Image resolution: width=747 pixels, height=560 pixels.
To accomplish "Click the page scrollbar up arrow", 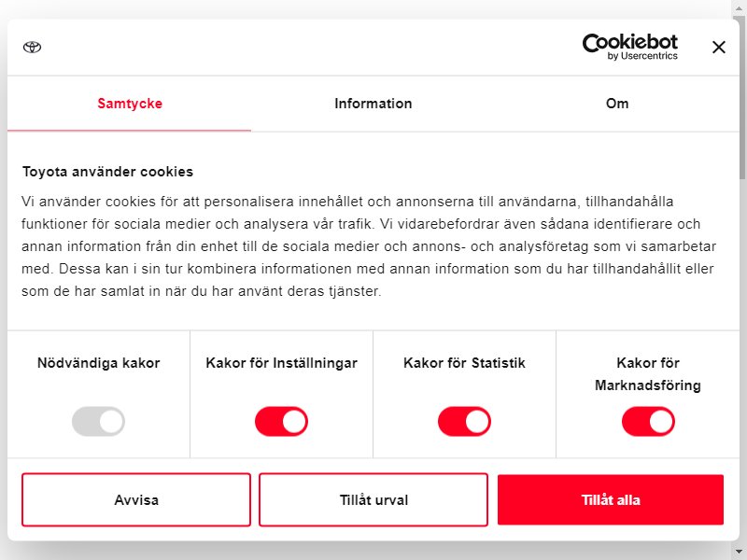I will [x=739, y=8].
